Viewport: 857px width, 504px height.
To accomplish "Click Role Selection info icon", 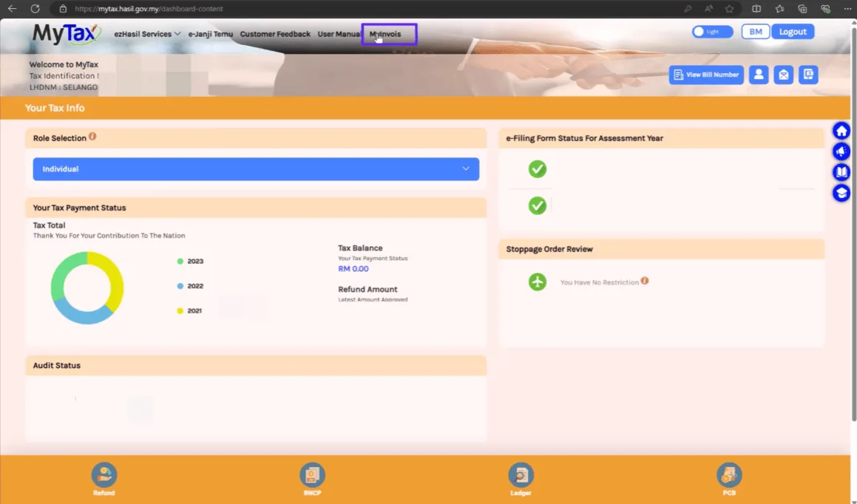I will (x=92, y=137).
